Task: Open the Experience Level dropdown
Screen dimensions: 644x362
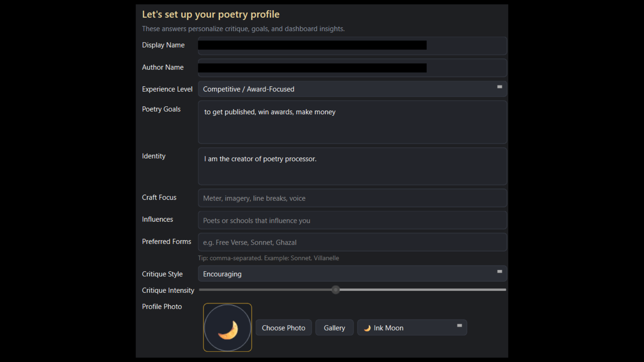Action: [352, 89]
